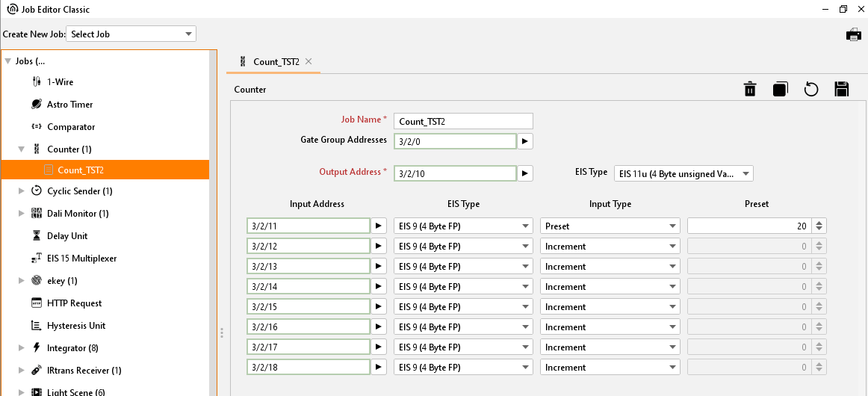Image resolution: width=868 pixels, height=396 pixels.
Task: Collapse the Counter tree node
Action: 20,149
